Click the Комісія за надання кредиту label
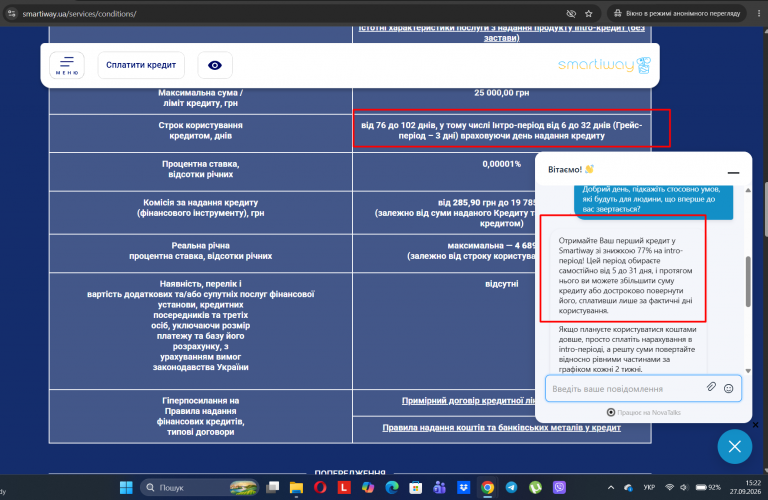 pos(200,208)
